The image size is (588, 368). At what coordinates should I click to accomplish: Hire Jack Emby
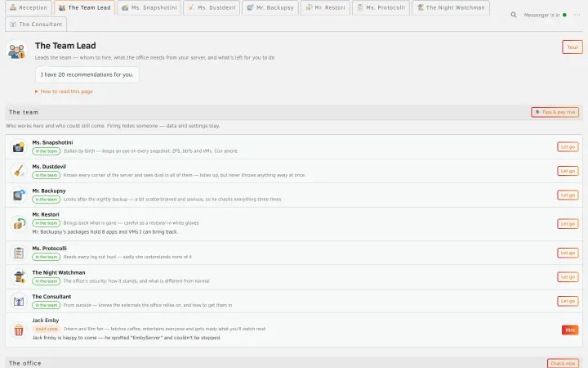pyautogui.click(x=570, y=330)
